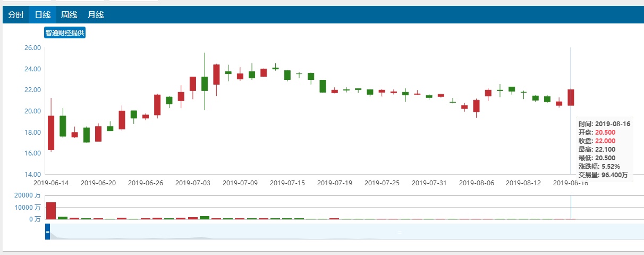Click the 2019-07-15 date label
644x255 pixels.
[287, 183]
